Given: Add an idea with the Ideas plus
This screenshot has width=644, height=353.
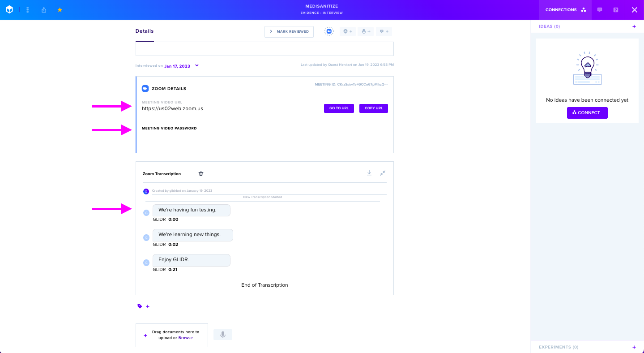Looking at the screenshot, I should (x=634, y=26).
